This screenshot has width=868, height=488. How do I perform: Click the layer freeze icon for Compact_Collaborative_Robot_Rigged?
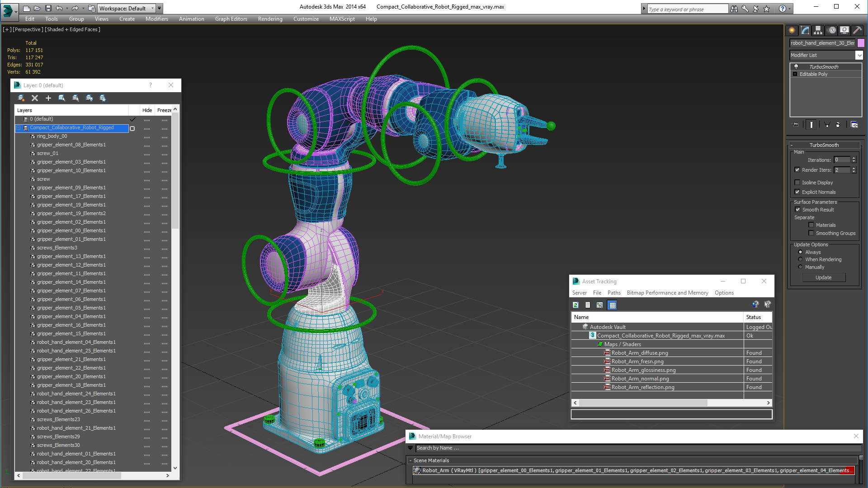[x=166, y=127]
